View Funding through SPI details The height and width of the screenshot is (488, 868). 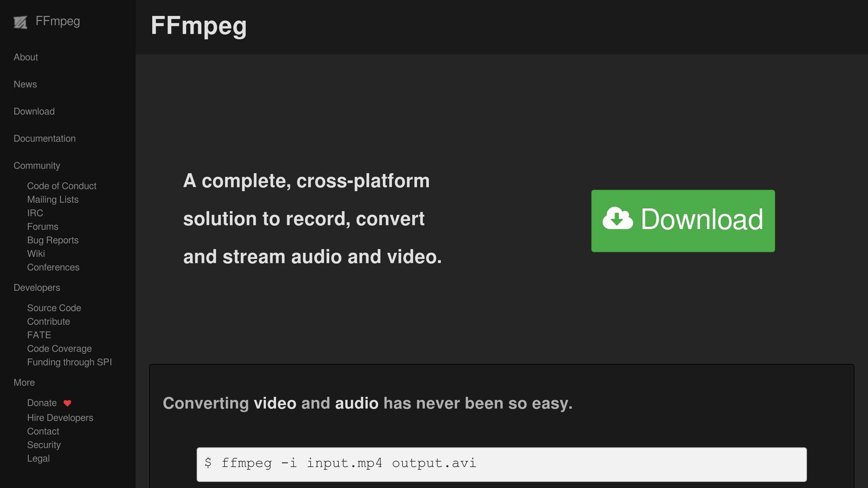pyautogui.click(x=70, y=362)
